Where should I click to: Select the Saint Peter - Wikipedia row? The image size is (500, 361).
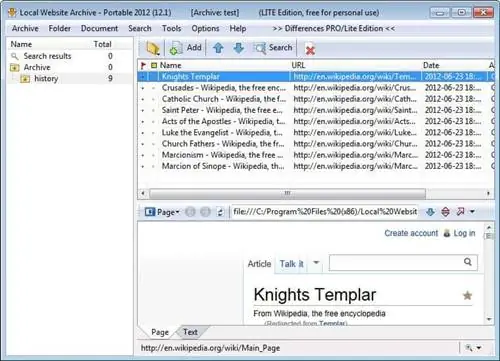315,110
